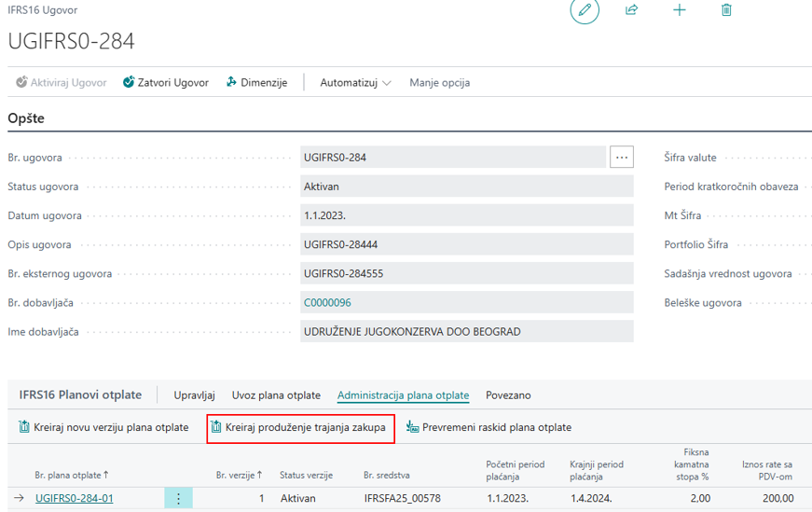Click the Opis ugovora field
This screenshot has height=512, width=812.
coord(466,244)
